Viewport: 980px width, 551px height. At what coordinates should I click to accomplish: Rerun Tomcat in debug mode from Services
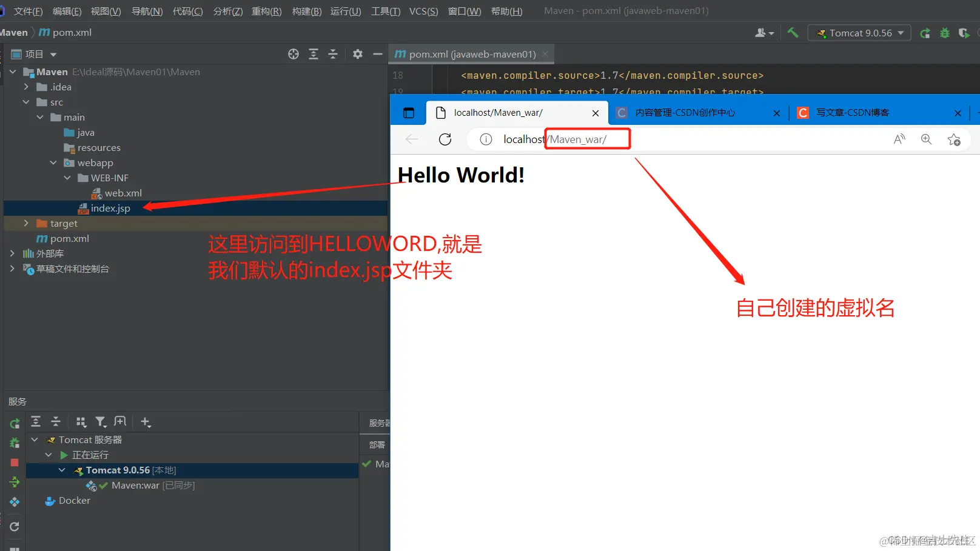click(x=15, y=443)
